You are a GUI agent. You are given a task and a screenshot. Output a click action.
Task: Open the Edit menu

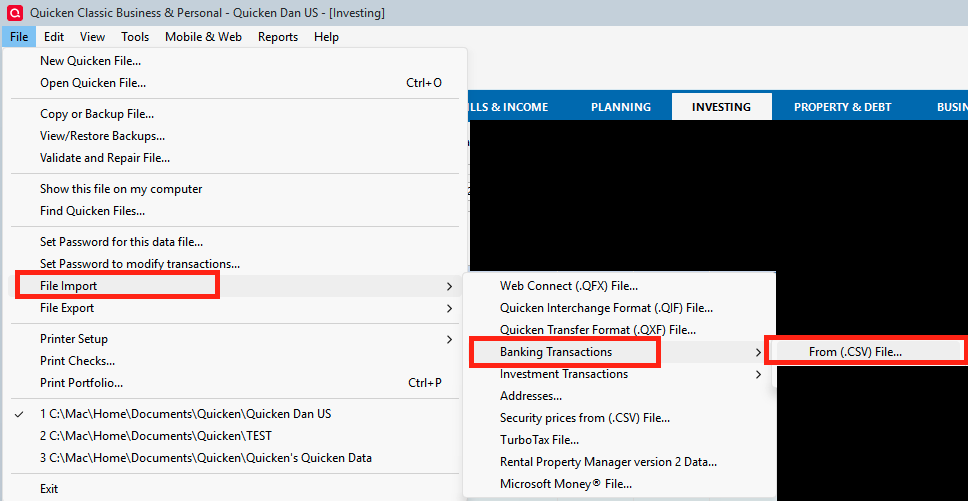(x=54, y=37)
